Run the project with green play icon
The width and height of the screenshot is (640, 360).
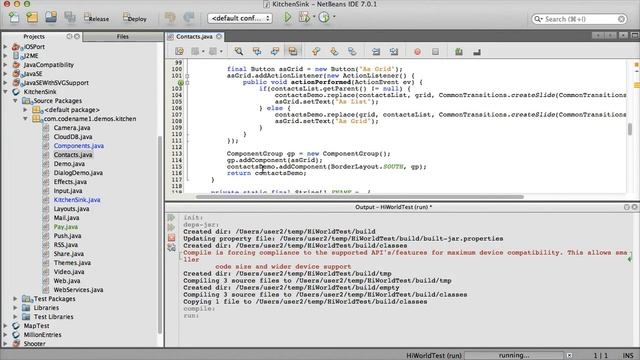287,18
